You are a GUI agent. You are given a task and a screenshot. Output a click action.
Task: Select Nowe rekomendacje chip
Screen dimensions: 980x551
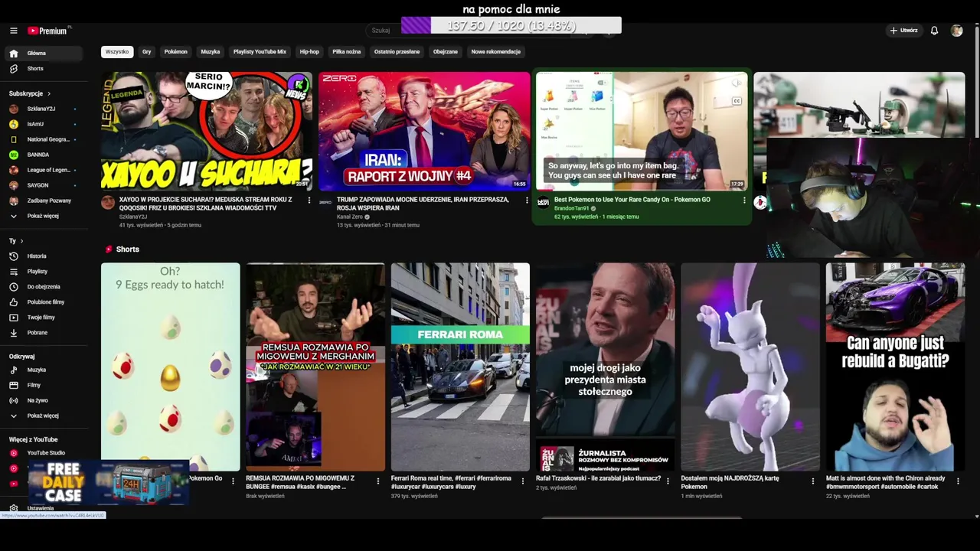click(496, 52)
